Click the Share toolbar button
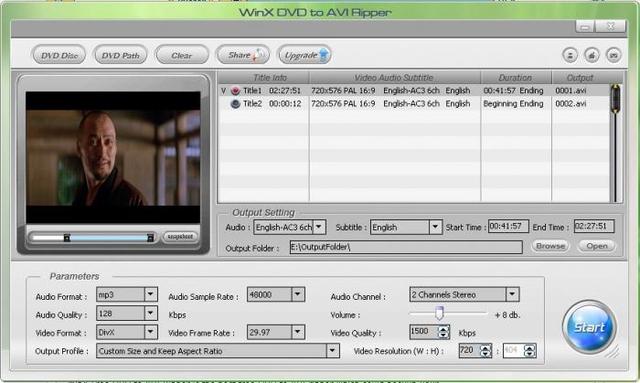The height and width of the screenshot is (383, 640). coord(243,55)
